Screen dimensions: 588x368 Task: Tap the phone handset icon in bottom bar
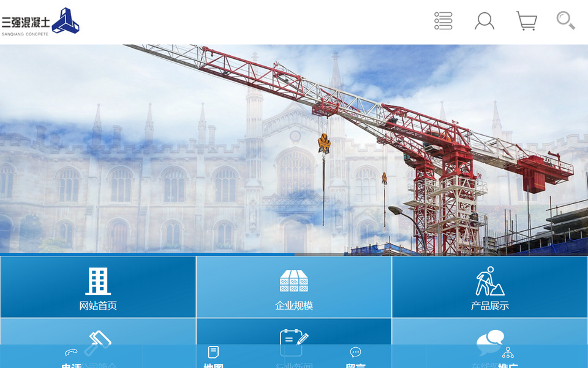tap(71, 352)
